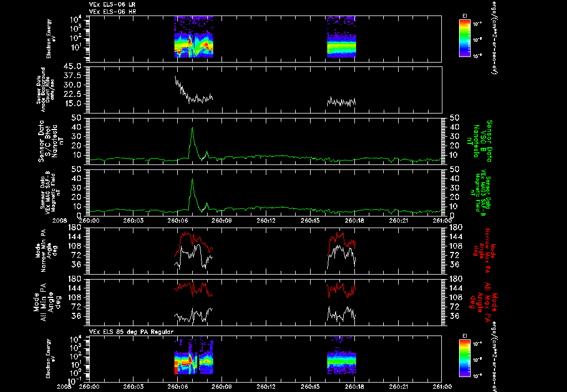Image resolution: width=567 pixels, height=392 pixels.
Task: Click the "VEx ELS-06 LR" title text
Action: tap(112, 4)
